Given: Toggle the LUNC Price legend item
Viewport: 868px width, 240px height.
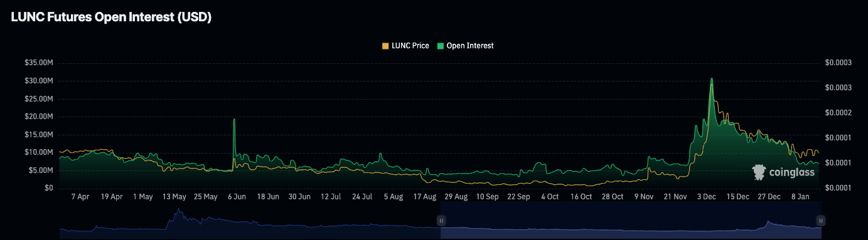Looking at the screenshot, I should coord(405,46).
